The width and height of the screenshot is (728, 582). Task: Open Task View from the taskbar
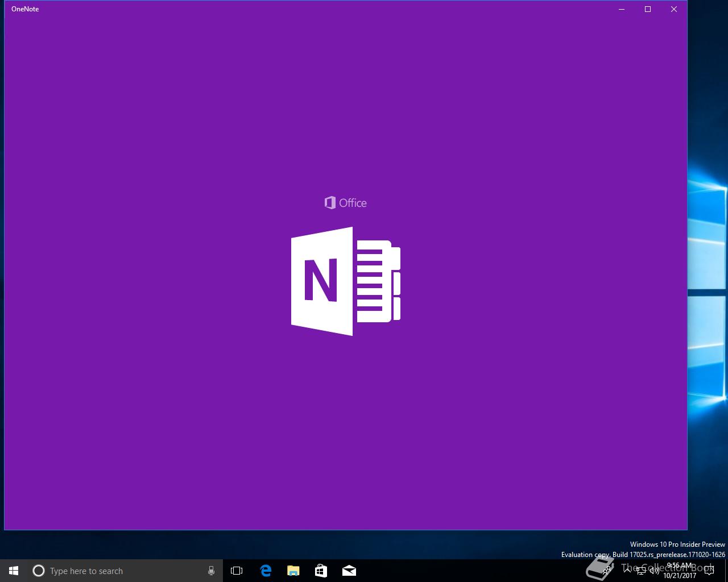(237, 571)
